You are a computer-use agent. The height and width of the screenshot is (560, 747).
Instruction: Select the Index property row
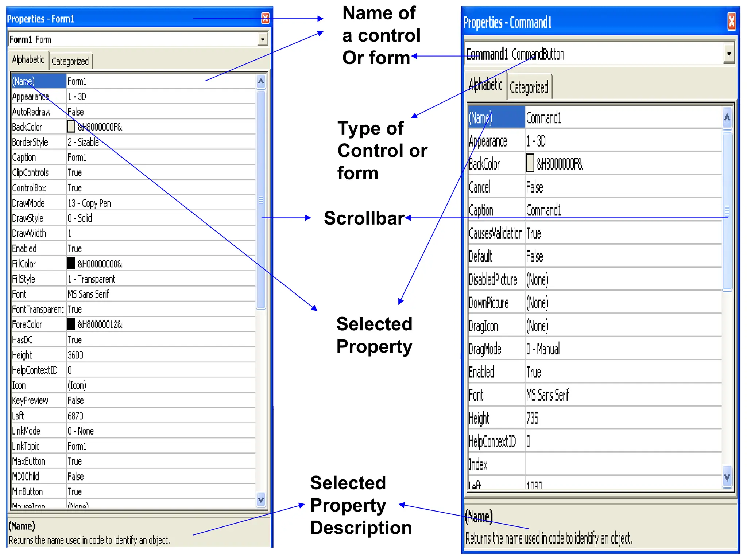coord(595,464)
